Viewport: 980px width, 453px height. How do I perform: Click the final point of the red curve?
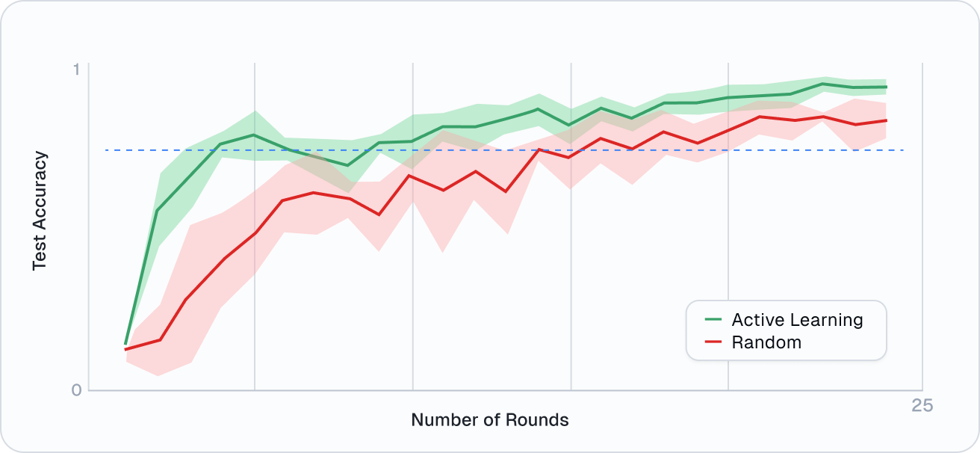[886, 120]
